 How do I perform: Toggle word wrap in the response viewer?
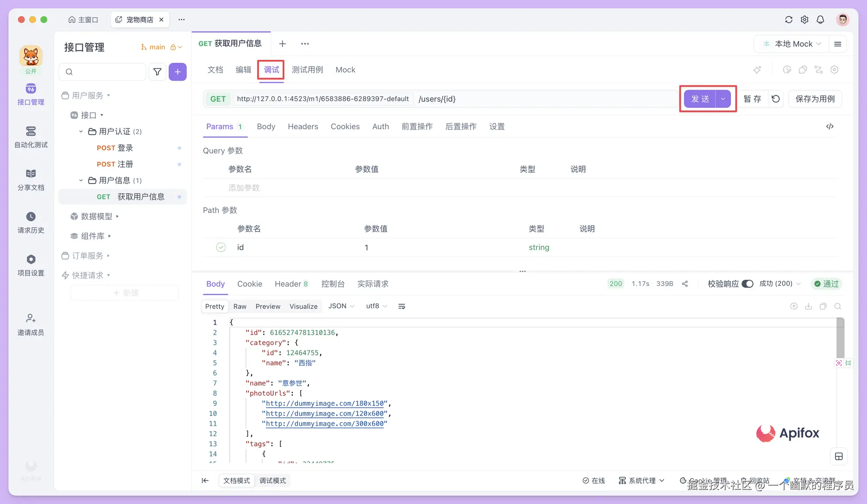pos(402,306)
